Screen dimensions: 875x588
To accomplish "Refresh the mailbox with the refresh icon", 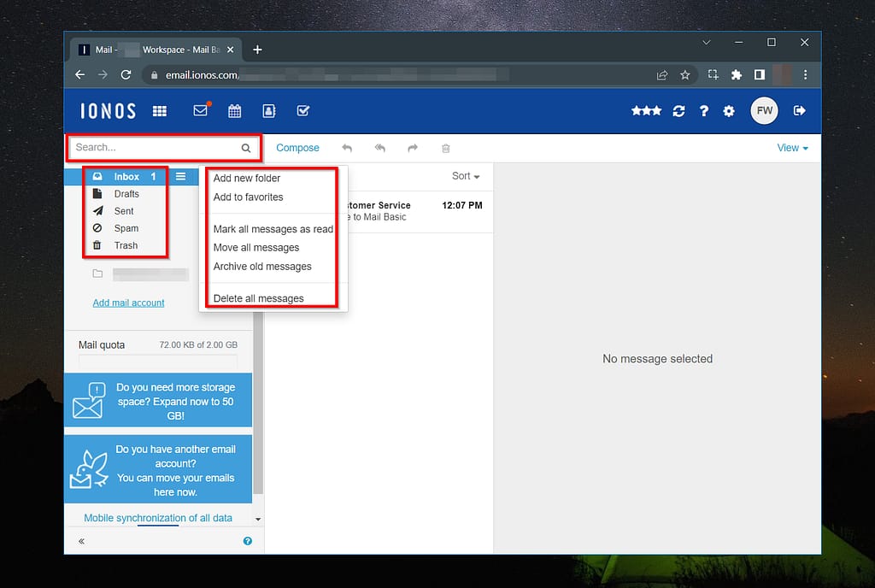I will [x=678, y=111].
